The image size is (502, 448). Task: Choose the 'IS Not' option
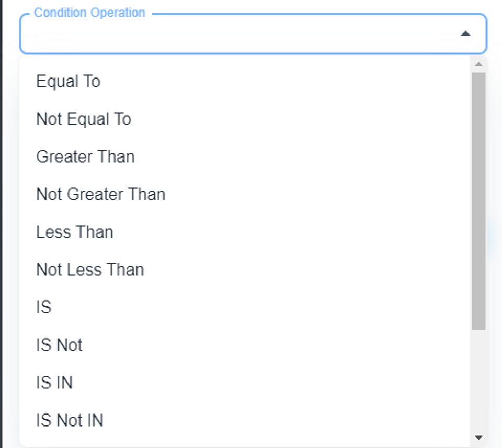(59, 345)
